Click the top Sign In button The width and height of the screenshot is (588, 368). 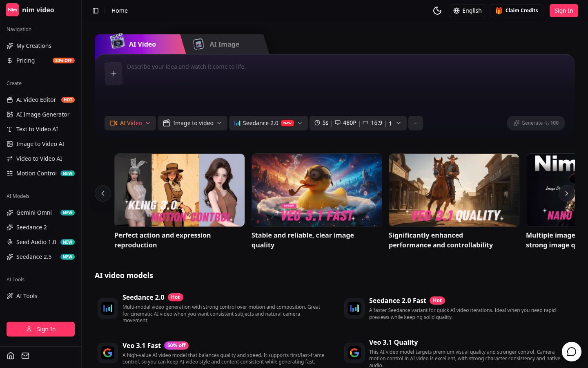coord(563,11)
